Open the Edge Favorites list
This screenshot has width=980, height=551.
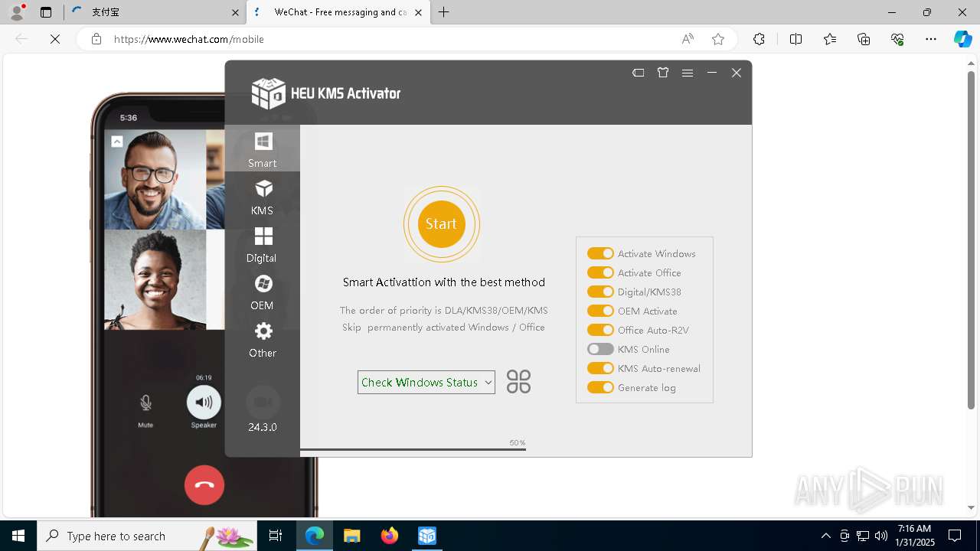pos(830,39)
